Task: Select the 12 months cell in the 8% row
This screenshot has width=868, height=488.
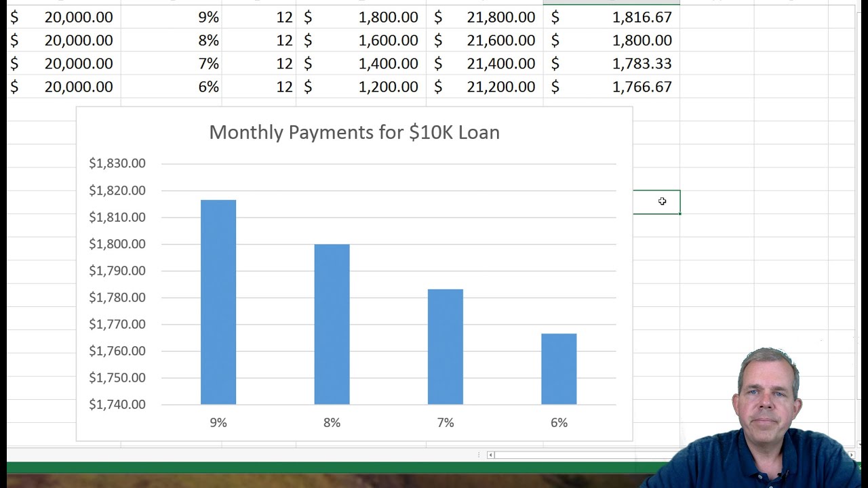Action: pos(259,40)
